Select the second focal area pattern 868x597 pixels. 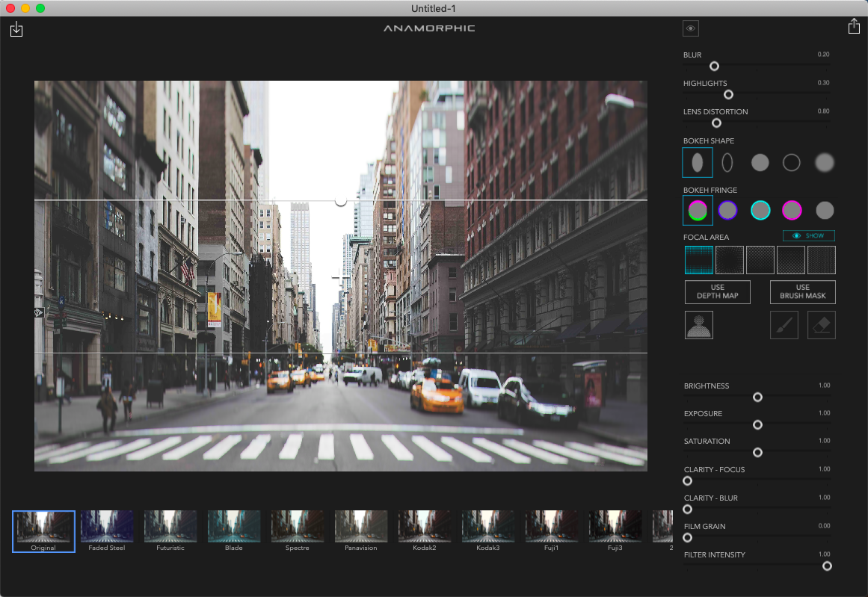point(729,260)
